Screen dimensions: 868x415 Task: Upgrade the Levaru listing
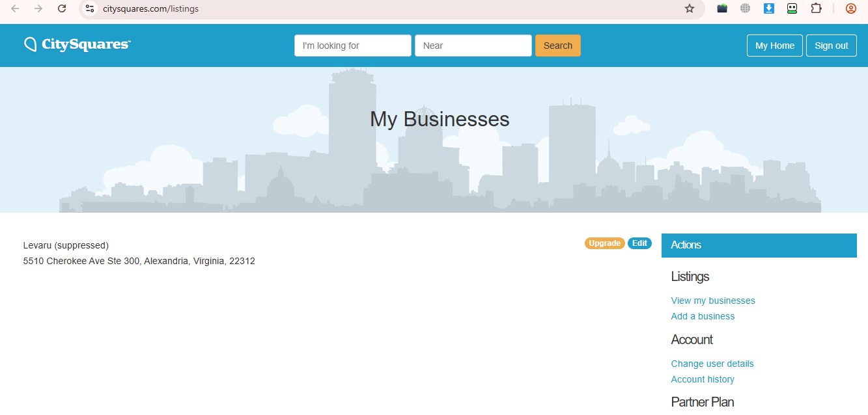coord(605,243)
